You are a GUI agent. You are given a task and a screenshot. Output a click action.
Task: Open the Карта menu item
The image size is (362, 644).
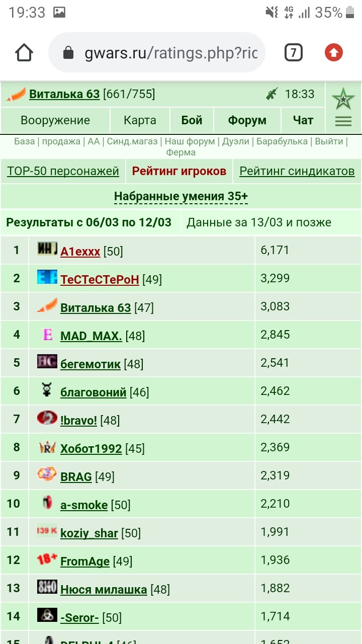click(140, 120)
